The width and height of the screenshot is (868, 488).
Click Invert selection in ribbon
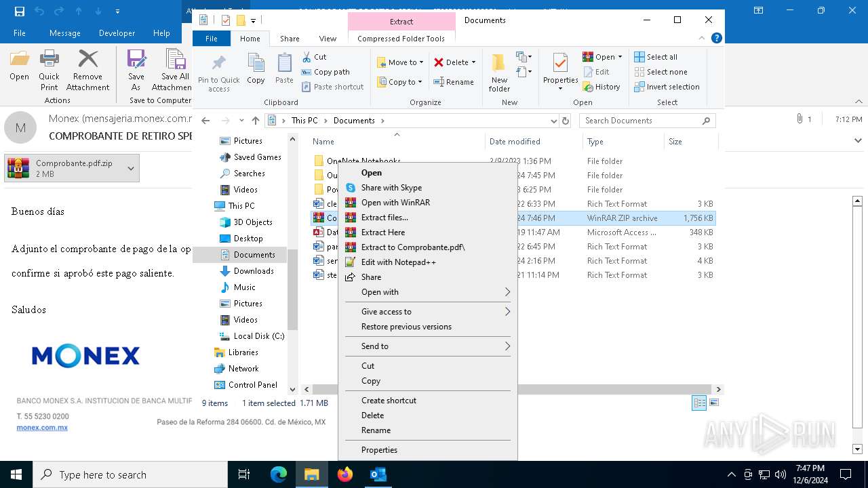[x=667, y=87]
